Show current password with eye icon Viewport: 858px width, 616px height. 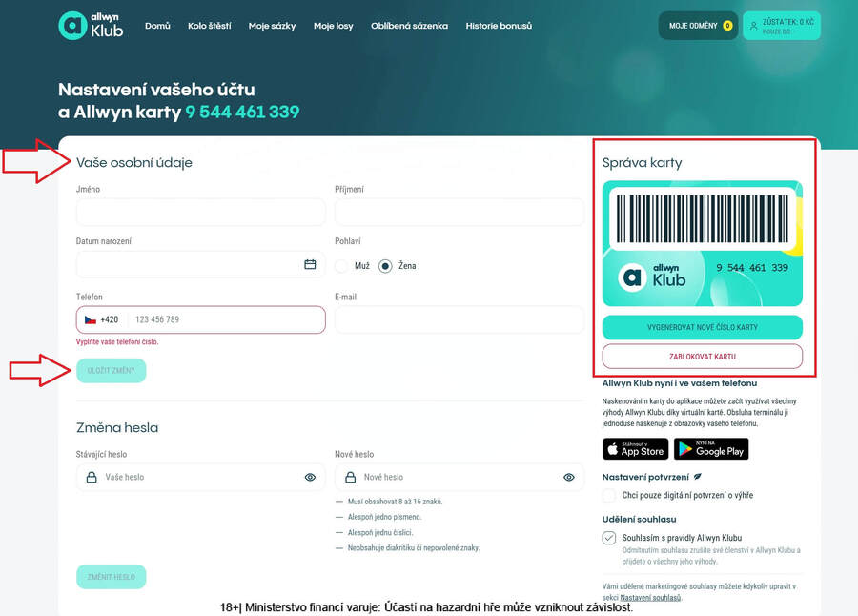[310, 477]
